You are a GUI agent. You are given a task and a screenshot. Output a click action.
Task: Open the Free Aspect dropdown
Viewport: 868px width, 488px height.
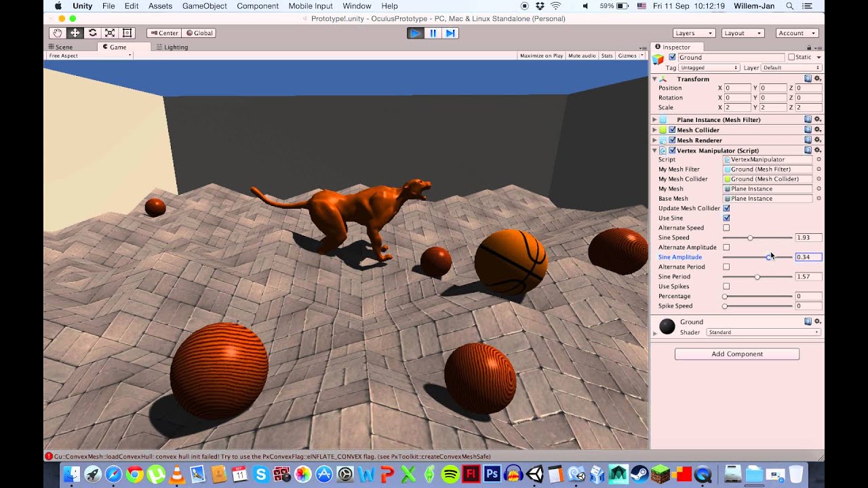tap(90, 56)
